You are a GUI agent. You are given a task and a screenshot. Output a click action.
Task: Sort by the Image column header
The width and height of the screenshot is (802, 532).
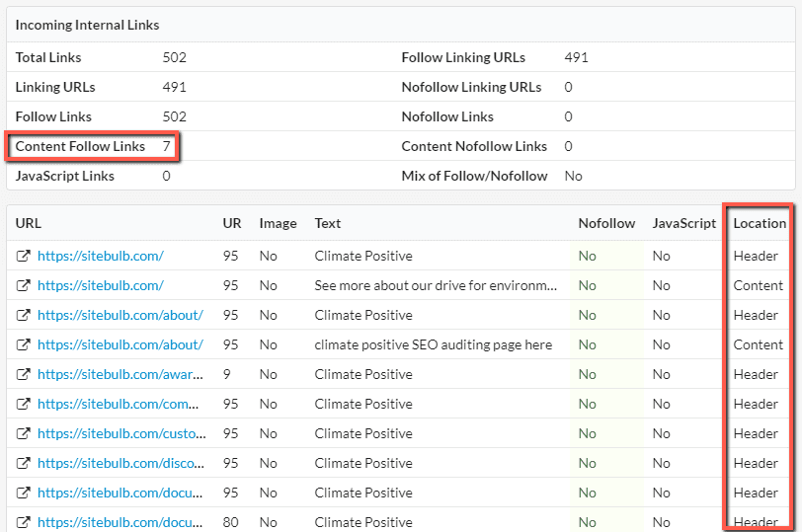(x=278, y=223)
